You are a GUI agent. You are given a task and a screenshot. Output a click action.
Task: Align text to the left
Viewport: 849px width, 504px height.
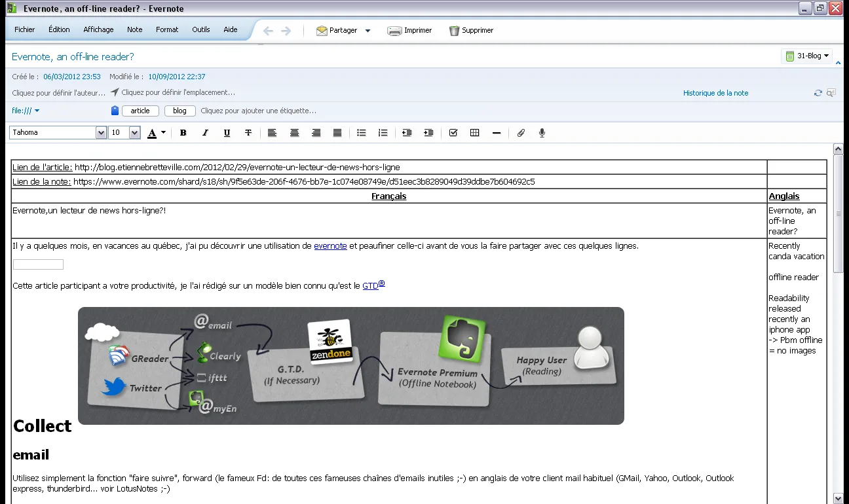tap(273, 133)
